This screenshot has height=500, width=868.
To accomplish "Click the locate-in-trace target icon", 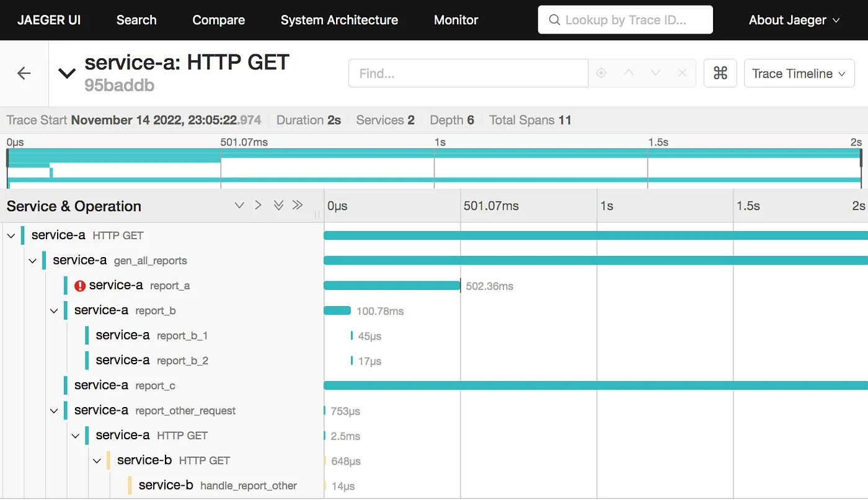I will coord(601,73).
